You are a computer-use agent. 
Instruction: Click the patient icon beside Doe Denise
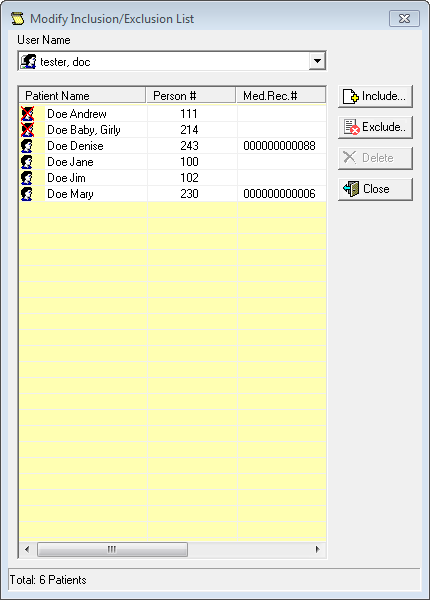(x=27, y=146)
